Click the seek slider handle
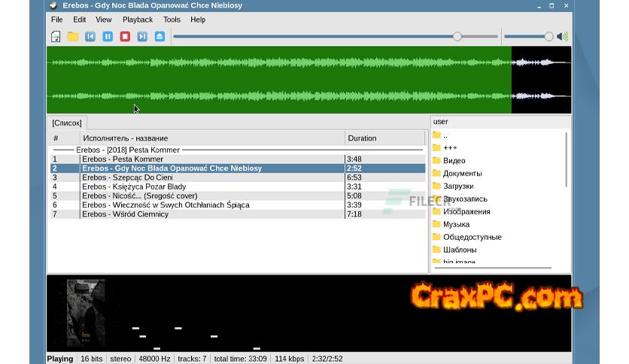This screenshot has width=629, height=364. click(457, 37)
